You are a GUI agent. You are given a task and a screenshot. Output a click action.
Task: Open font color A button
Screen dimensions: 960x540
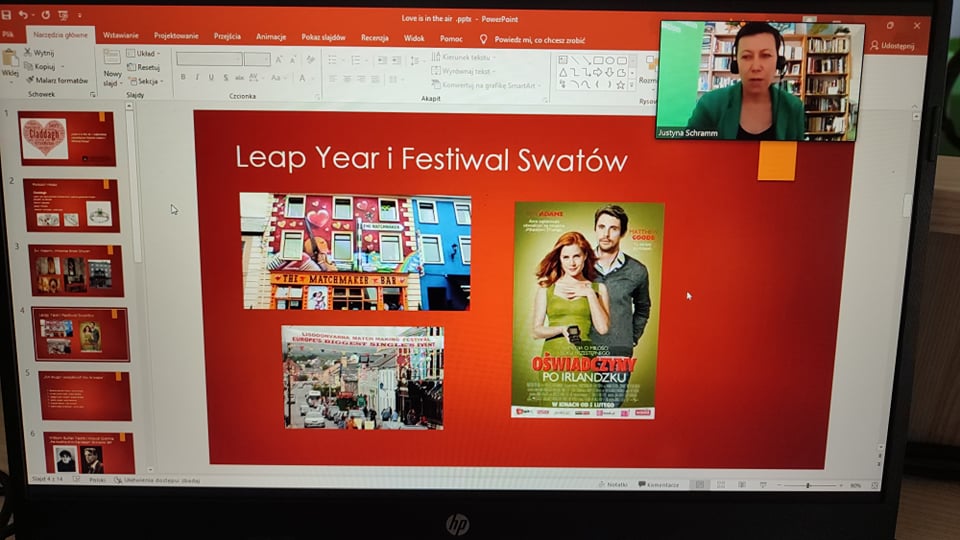pos(302,78)
